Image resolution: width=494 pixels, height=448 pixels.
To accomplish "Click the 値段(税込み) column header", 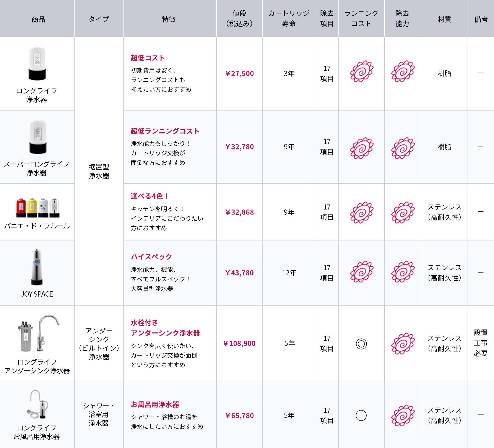I will pos(239,18).
